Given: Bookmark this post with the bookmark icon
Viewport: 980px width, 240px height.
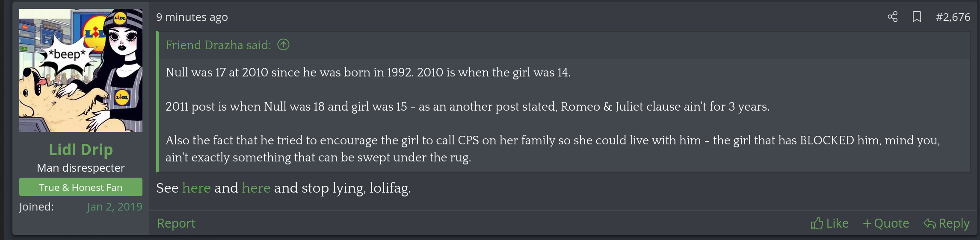Looking at the screenshot, I should click(x=916, y=17).
